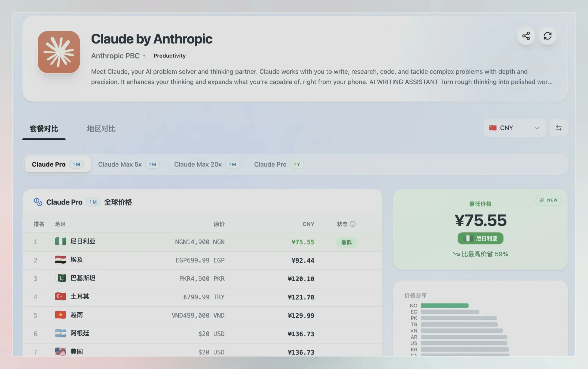This screenshot has height=369, width=588.
Task: Select the Claude Pro 1Y plan tab
Action: tap(279, 164)
